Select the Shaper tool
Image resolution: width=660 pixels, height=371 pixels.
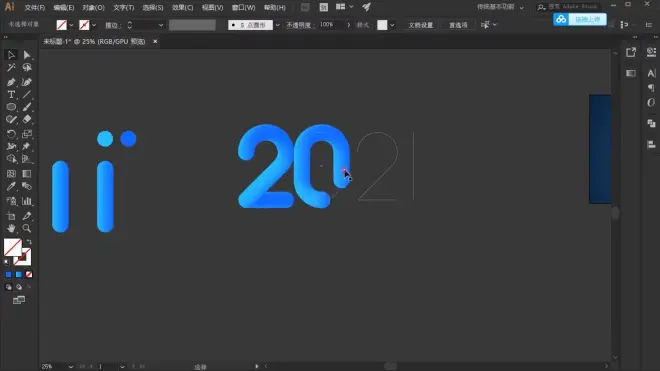(x=11, y=120)
